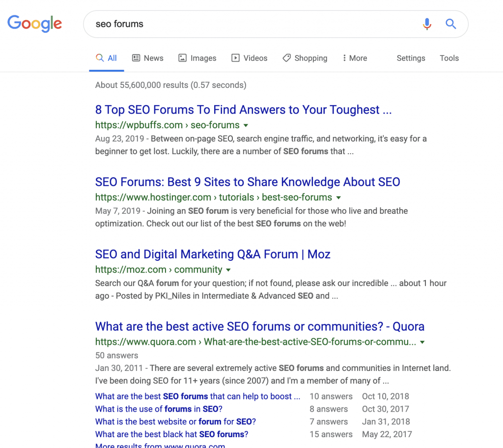
Task: Expand dropdown arrow next to quora.com URL
Action: coord(422,342)
